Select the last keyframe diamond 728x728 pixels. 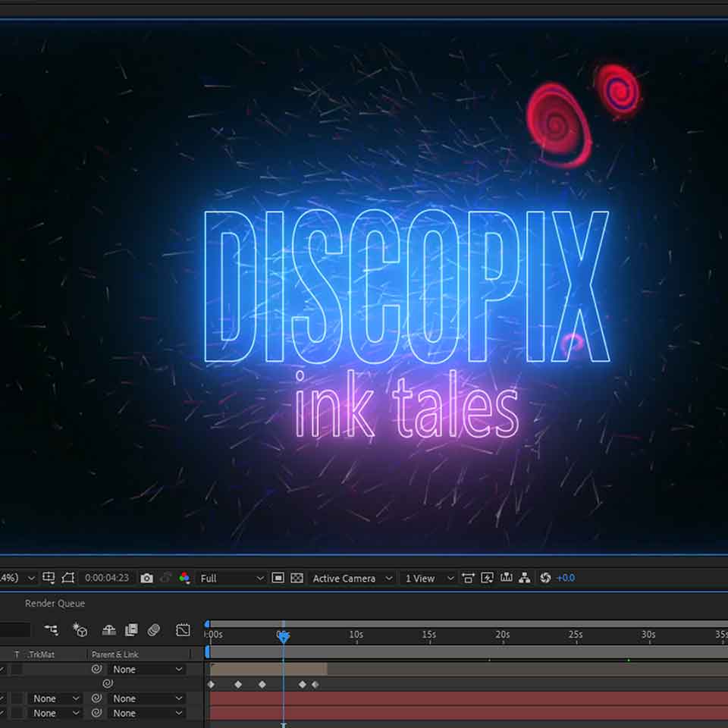click(x=315, y=684)
